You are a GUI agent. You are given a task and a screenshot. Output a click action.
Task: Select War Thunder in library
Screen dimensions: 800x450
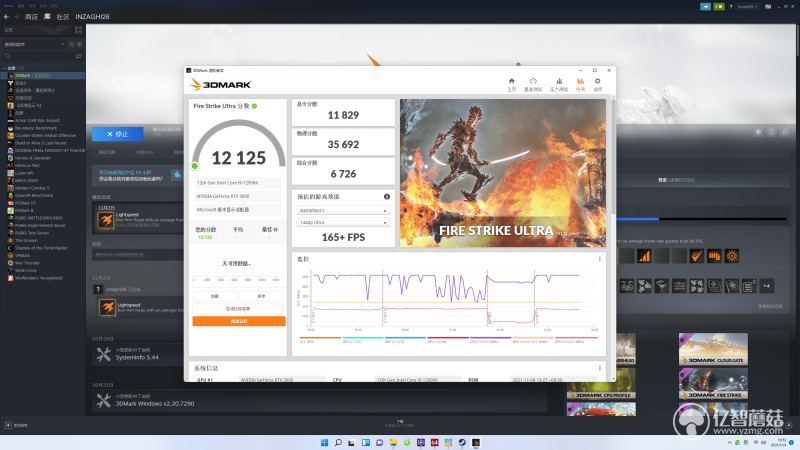[x=27, y=263]
